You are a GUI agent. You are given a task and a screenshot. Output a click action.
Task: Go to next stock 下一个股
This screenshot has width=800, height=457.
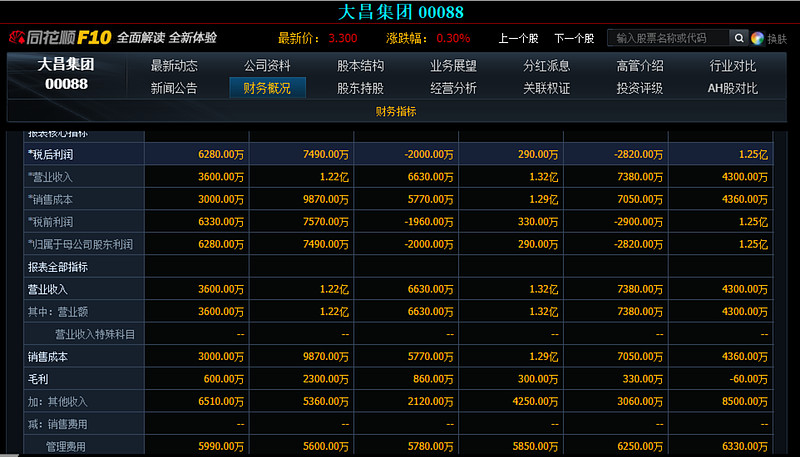pyautogui.click(x=574, y=38)
